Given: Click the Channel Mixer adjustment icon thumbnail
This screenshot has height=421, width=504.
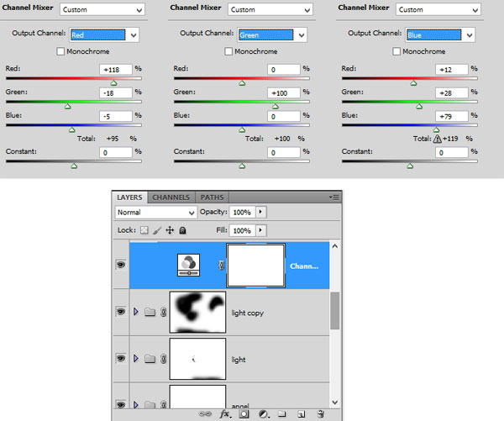Looking at the screenshot, I should click(189, 265).
